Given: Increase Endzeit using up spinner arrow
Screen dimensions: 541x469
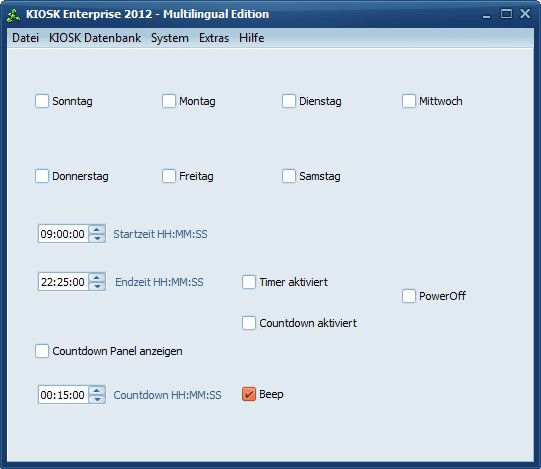Looking at the screenshot, I should tap(97, 277).
